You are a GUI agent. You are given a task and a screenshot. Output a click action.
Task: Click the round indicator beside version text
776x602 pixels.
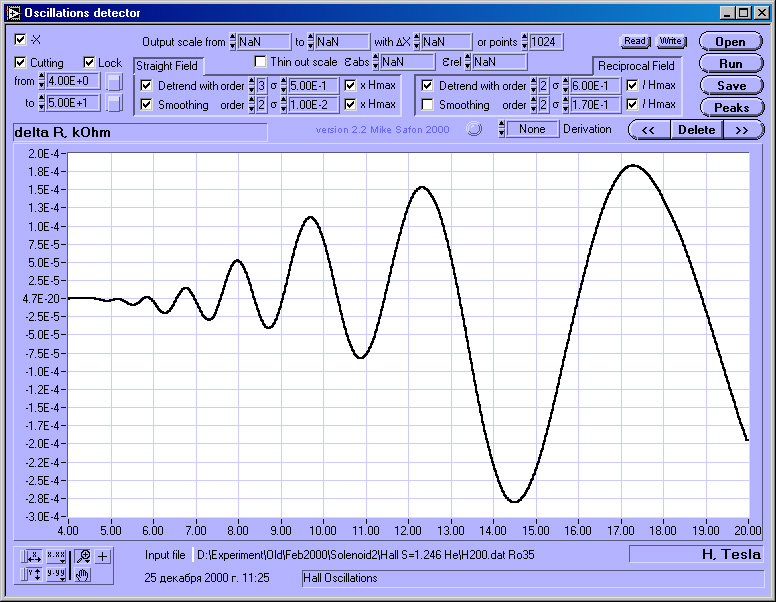click(474, 129)
